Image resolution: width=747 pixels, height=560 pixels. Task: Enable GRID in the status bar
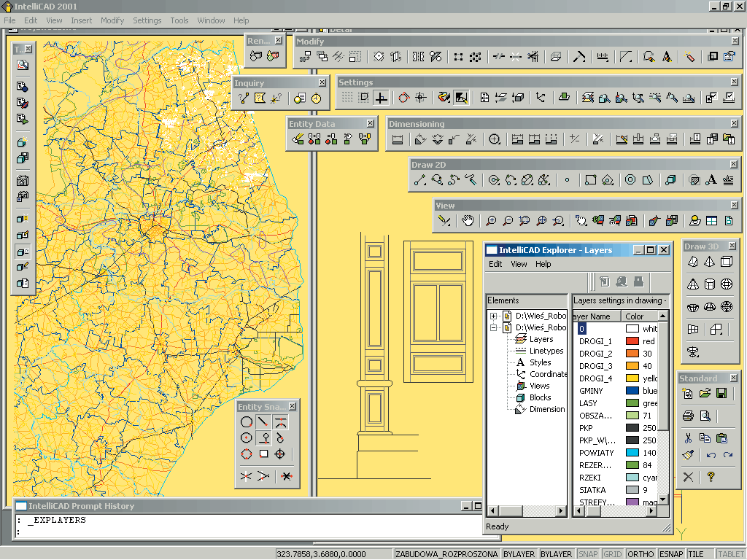612,554
